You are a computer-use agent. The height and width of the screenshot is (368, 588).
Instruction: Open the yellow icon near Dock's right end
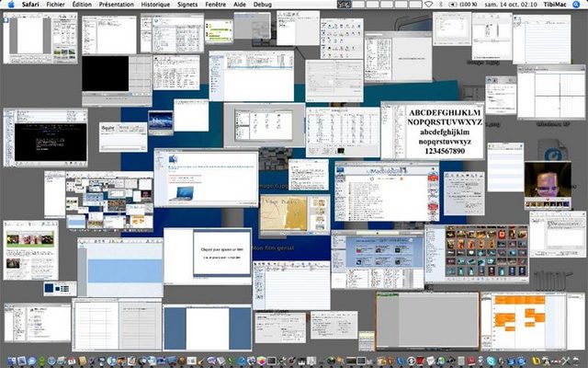[536, 362]
